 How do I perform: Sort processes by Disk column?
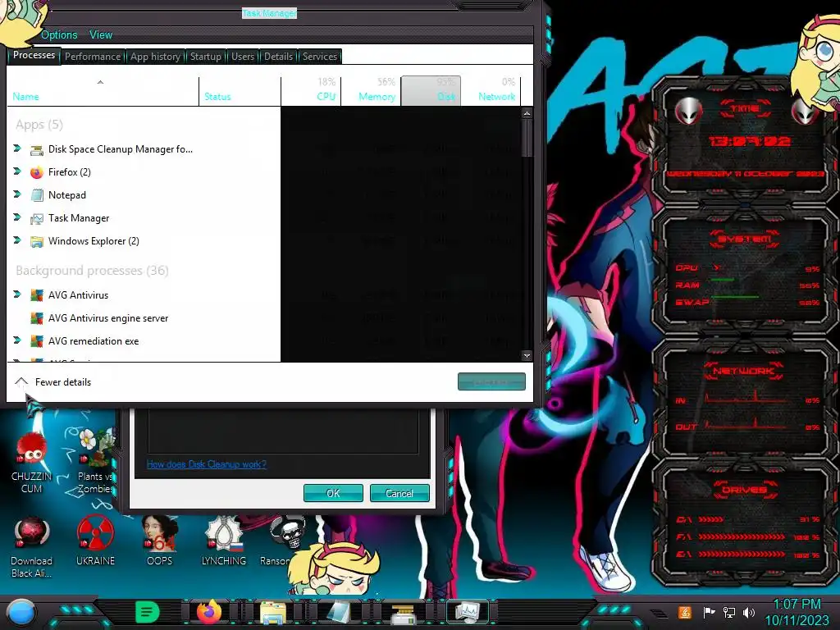431,91
